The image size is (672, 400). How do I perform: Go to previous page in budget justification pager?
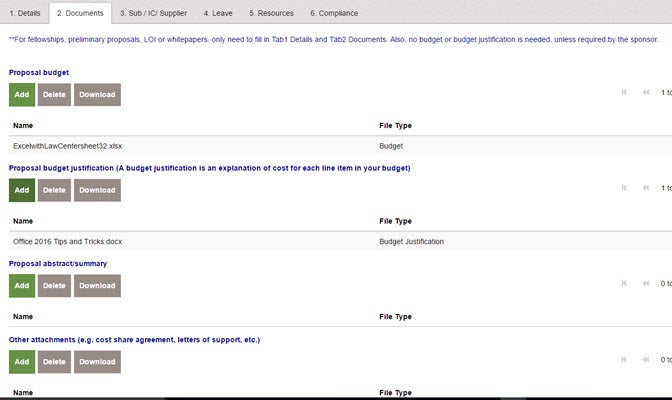[645, 188]
